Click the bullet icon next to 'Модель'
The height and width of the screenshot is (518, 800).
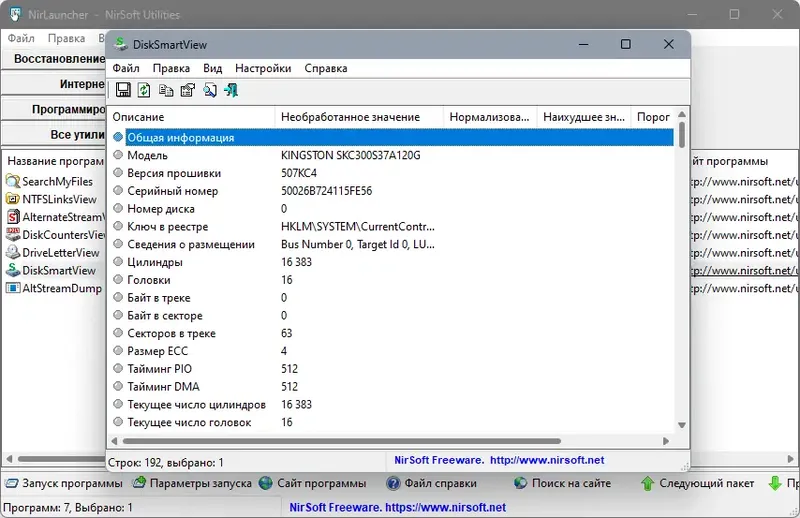(x=118, y=155)
